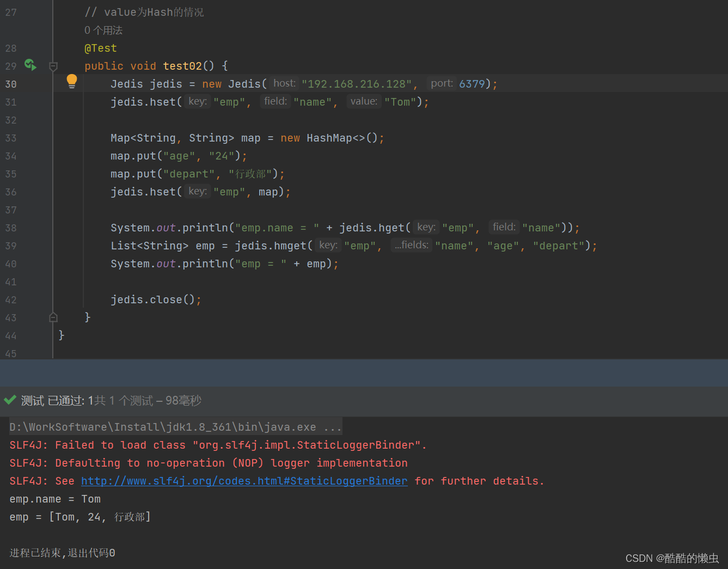Click the port number 6379
Image resolution: width=728 pixels, height=569 pixels.
tap(472, 84)
